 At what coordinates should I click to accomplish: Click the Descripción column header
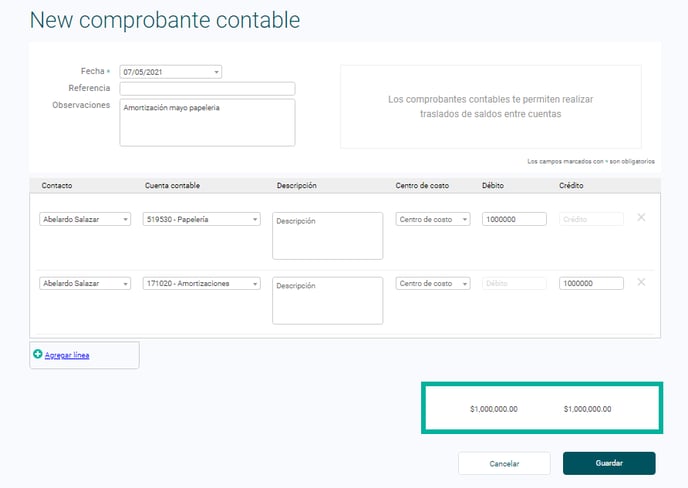point(296,186)
